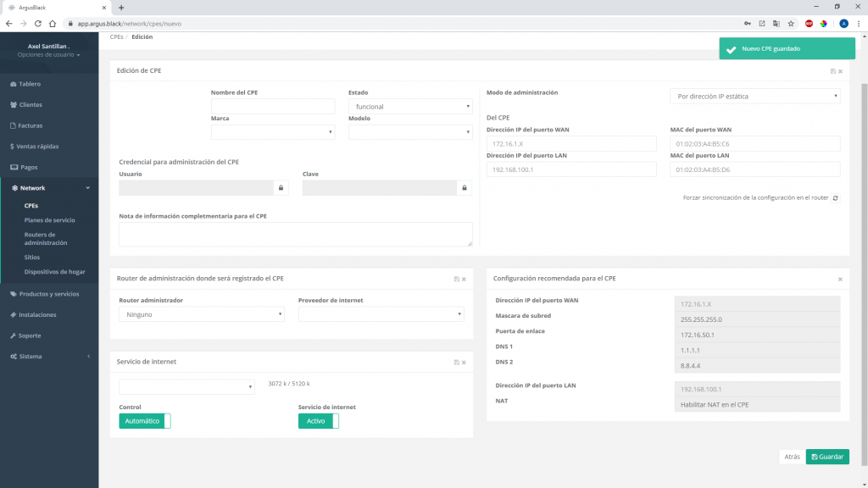This screenshot has height=488, width=868.
Task: Open Opciones de usuario dropdown
Action: (x=48, y=55)
